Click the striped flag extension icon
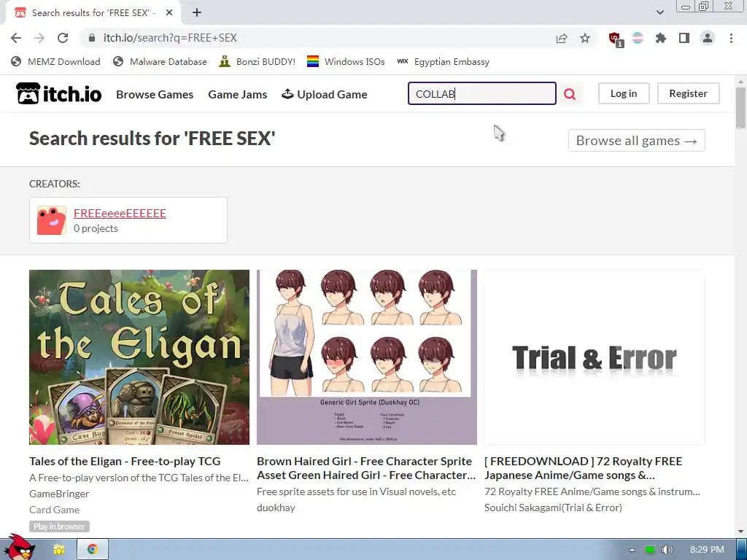The image size is (747, 560). click(638, 38)
